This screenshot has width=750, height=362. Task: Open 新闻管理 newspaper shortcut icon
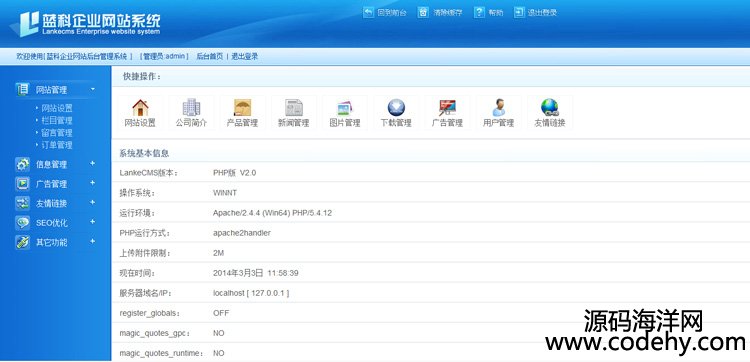(x=294, y=108)
